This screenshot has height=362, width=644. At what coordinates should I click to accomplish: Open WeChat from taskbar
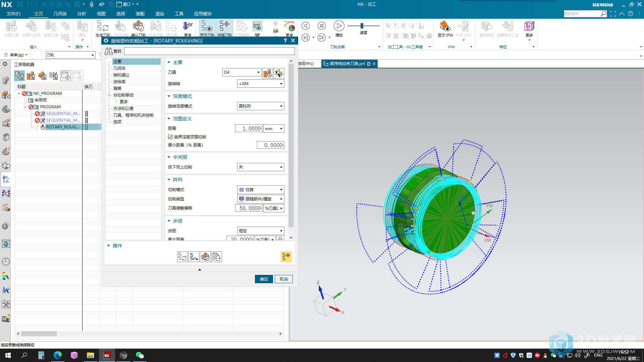(x=140, y=355)
